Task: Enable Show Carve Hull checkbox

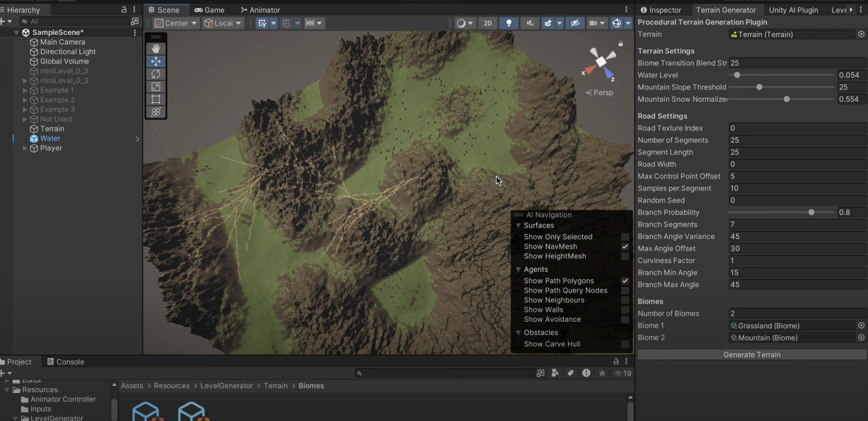Action: pos(625,344)
